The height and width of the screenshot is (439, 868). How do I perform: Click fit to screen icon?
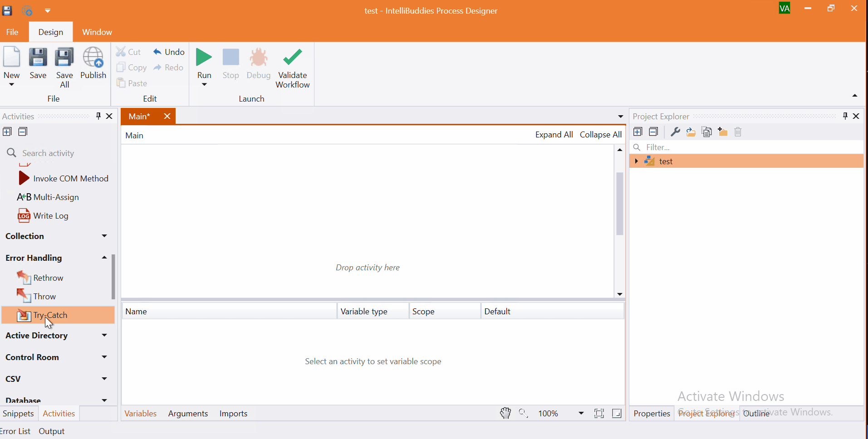pos(599,413)
